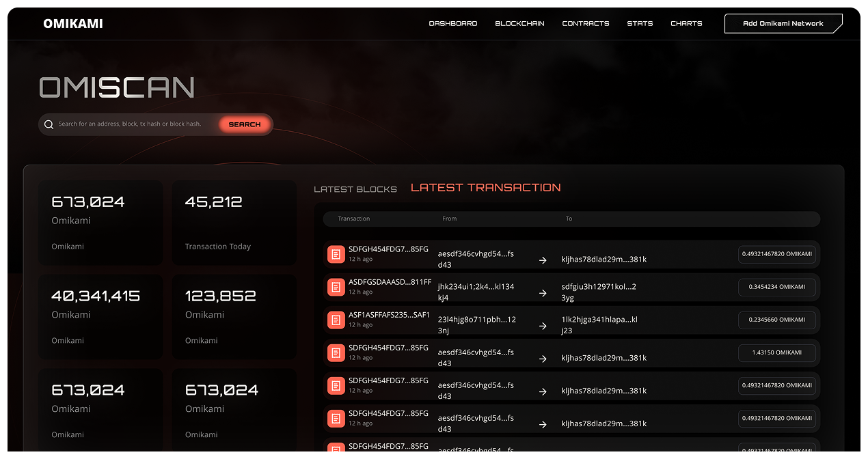Switch to the Latest Blocks tab
Image resolution: width=868 pixels, height=459 pixels.
point(355,189)
